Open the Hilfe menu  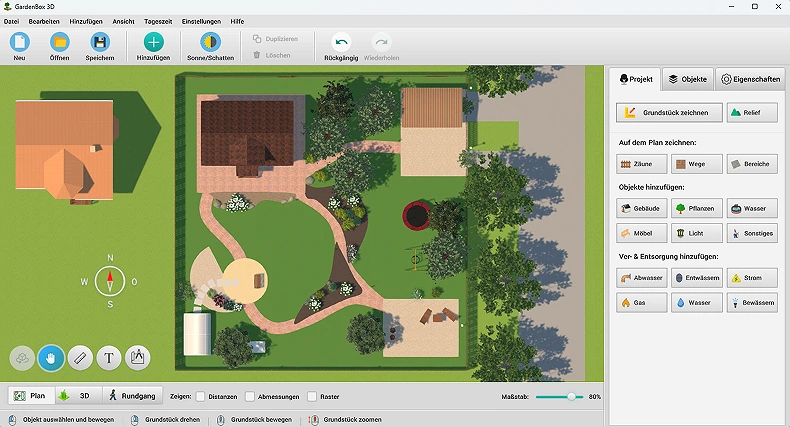click(237, 21)
